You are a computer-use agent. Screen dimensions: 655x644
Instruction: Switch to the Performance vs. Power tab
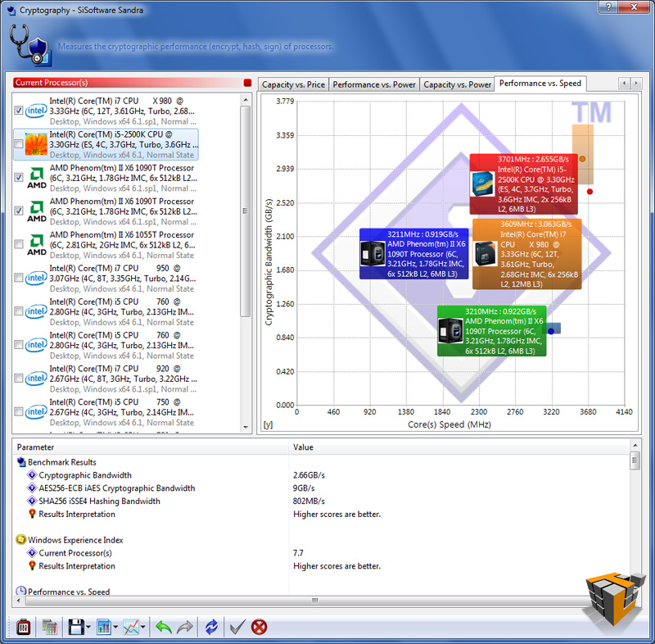coord(374,84)
